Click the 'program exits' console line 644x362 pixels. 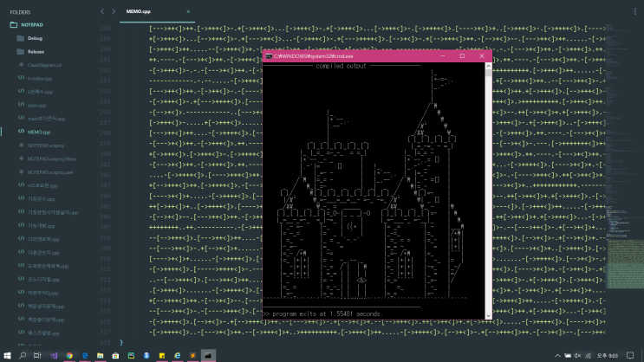click(x=322, y=314)
